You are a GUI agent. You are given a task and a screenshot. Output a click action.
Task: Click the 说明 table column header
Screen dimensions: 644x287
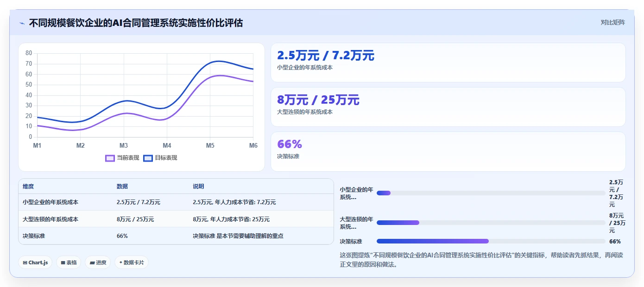(198, 186)
